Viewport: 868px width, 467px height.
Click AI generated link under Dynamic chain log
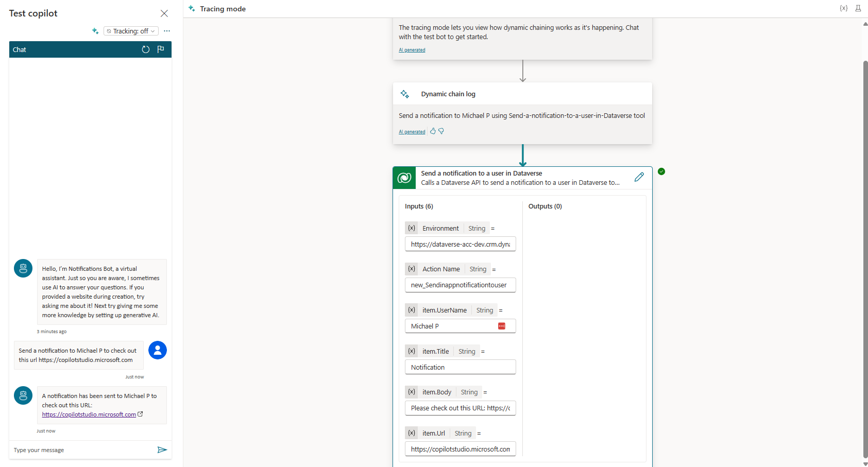[x=412, y=132]
